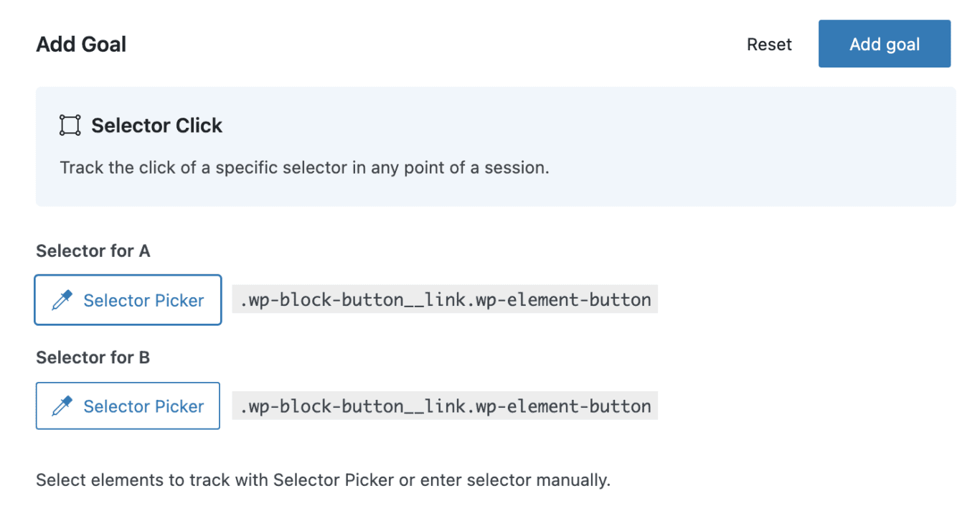
Task: Click the Selector Click square icon
Action: click(x=70, y=126)
